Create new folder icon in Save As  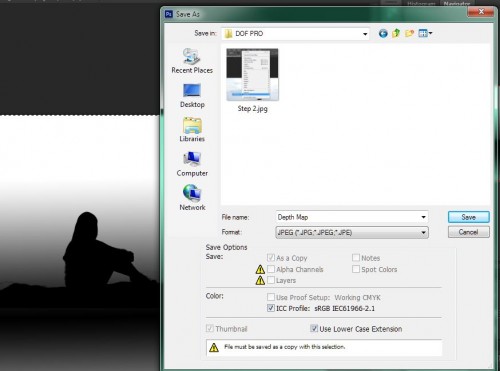(409, 33)
